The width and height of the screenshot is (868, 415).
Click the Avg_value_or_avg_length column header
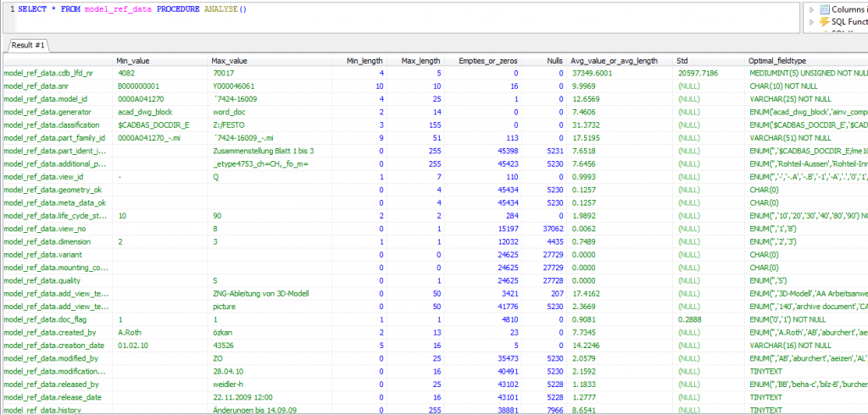(x=614, y=61)
